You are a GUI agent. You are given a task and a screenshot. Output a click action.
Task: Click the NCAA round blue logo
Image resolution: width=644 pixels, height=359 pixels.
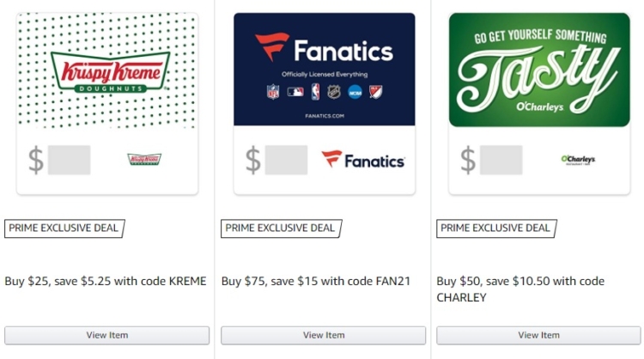pos(355,93)
